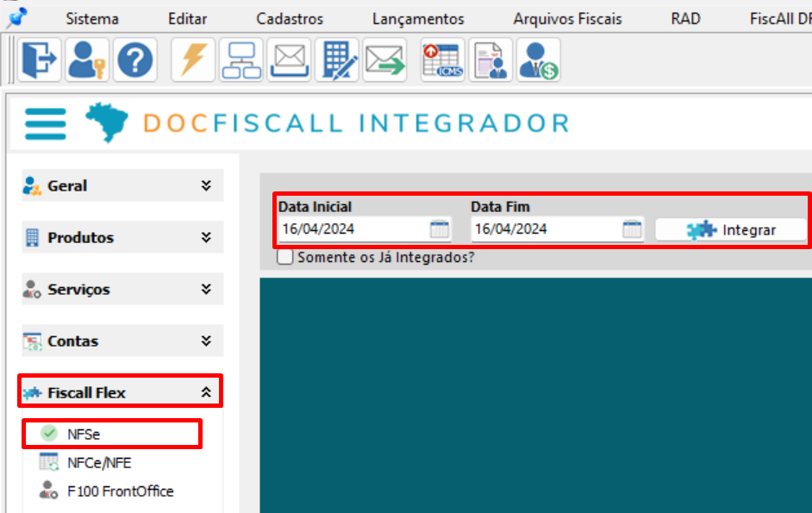Select NFCe/NFE in the sidebar

pos(99,462)
